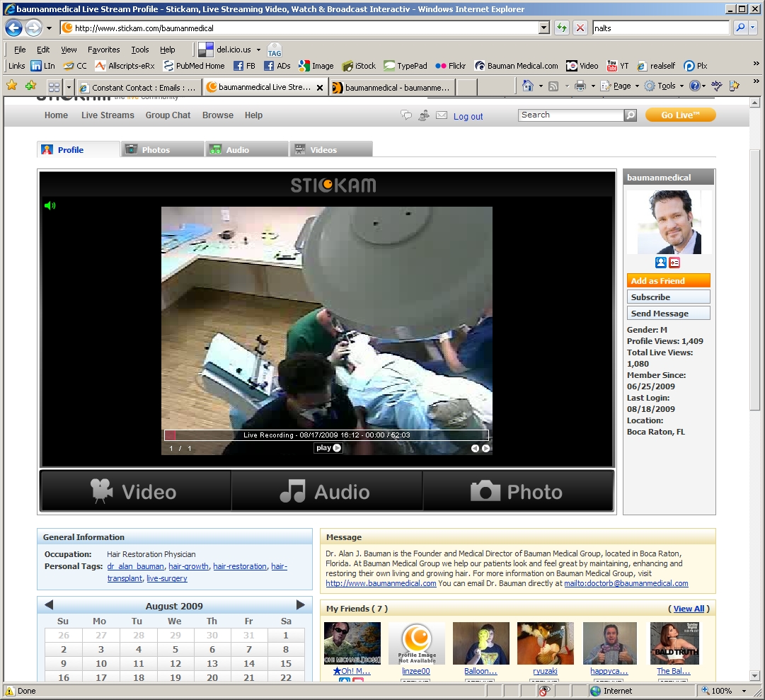Click the Stickam search magnifier button
The height and width of the screenshot is (700, 765).
pyautogui.click(x=631, y=115)
